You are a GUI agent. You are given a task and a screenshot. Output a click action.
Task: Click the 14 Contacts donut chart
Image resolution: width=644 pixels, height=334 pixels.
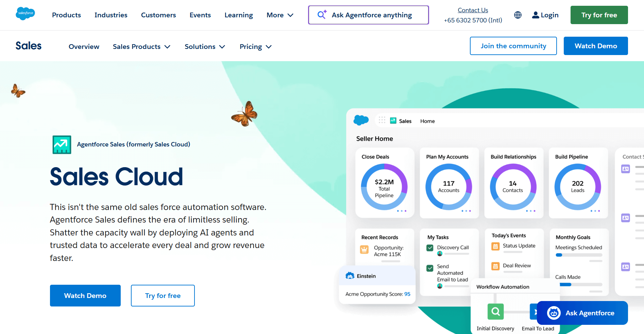[x=513, y=187]
